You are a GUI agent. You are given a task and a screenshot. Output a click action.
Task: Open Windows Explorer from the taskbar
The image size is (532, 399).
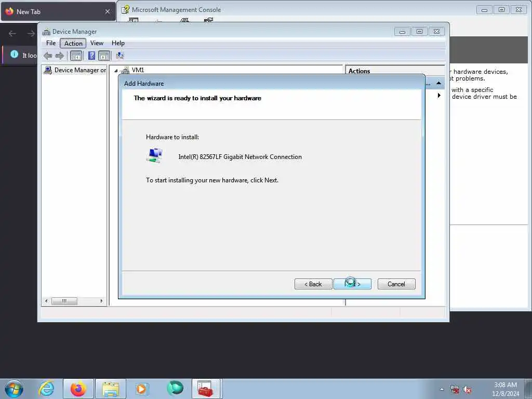click(111, 389)
